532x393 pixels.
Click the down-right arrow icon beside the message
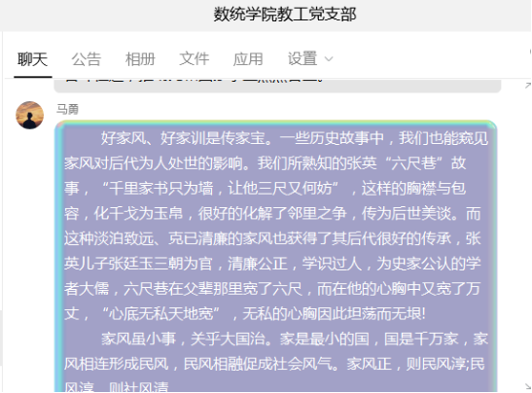pyautogui.click(x=527, y=386)
